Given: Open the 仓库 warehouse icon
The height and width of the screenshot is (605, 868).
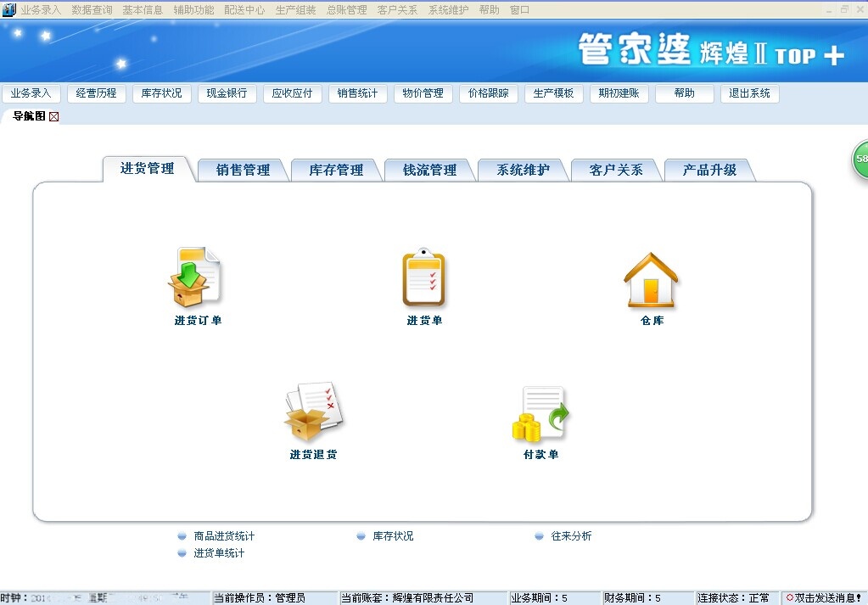Looking at the screenshot, I should (x=650, y=278).
